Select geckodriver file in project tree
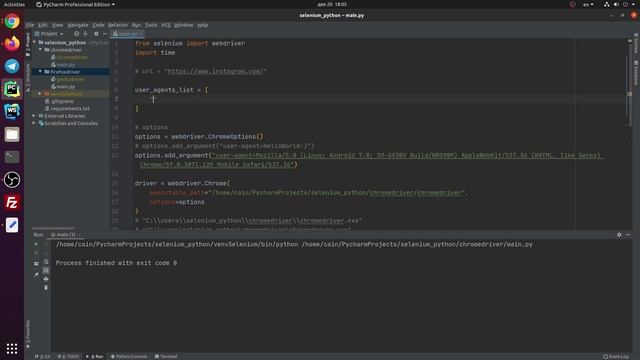The image size is (640, 360). [67, 79]
